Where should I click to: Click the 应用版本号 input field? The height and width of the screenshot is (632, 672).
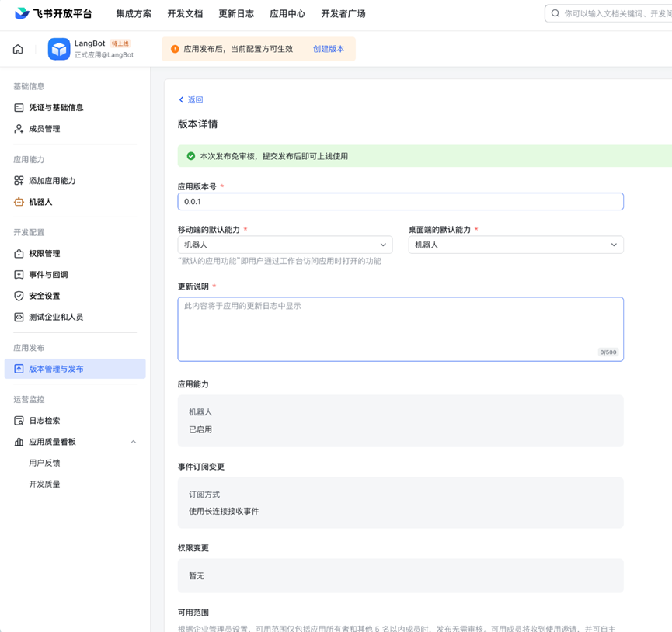[x=400, y=201]
